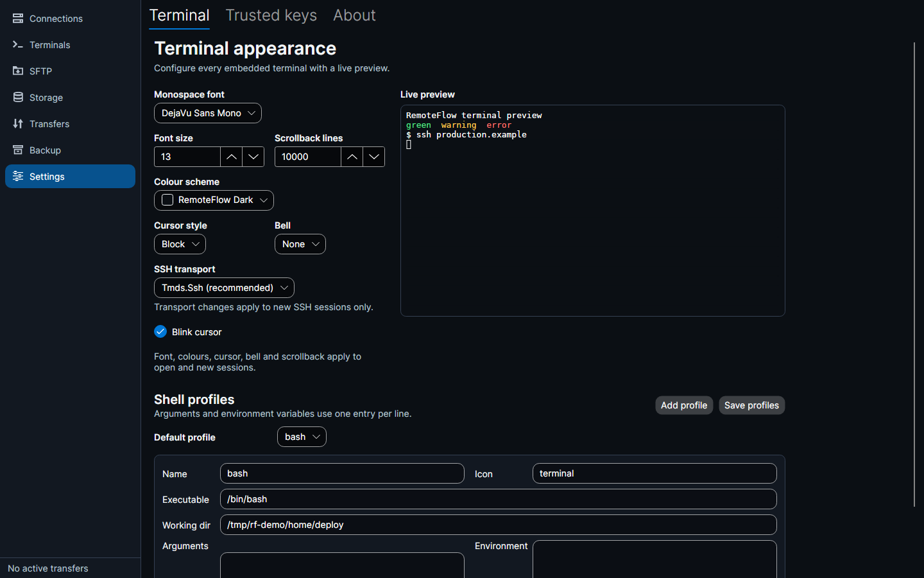Click inside the Live preview terminal
This screenshot has width=924, height=578.
[x=593, y=211]
